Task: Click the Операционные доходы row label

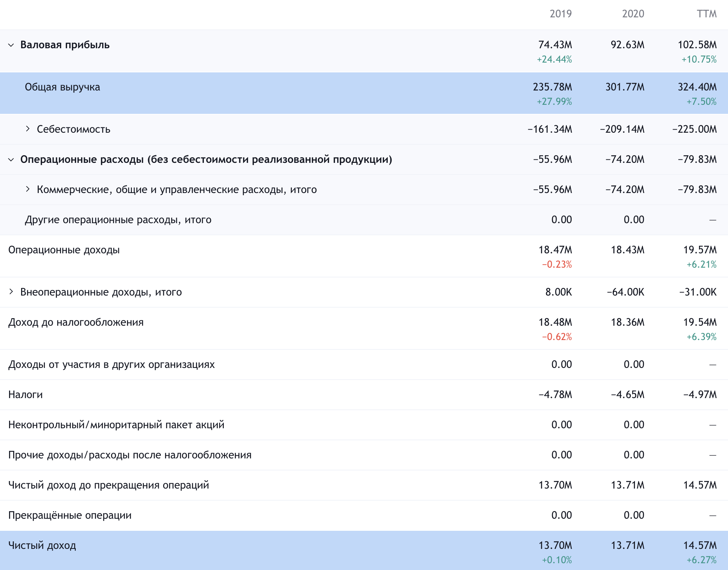Action: point(64,250)
